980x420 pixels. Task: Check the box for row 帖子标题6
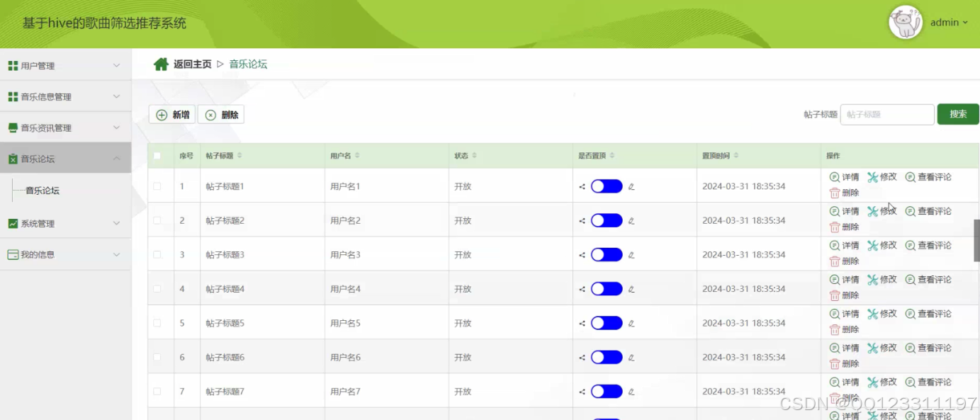[157, 357]
